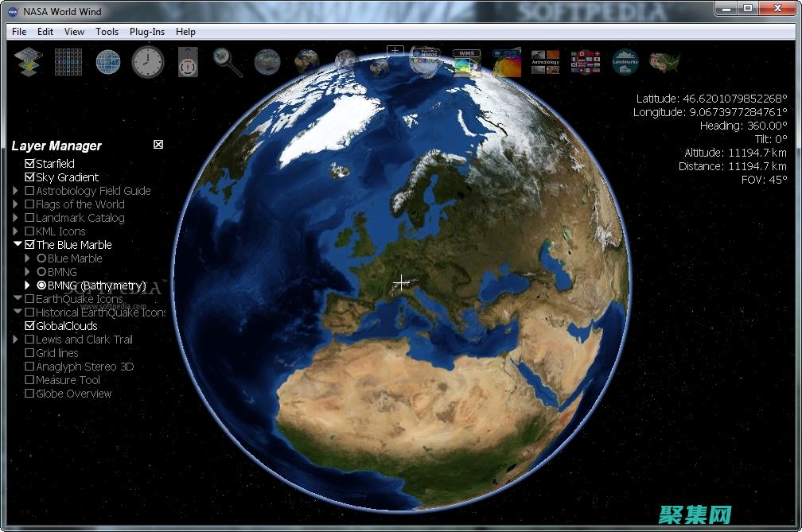Image resolution: width=802 pixels, height=532 pixels.
Task: Click the lat/long grid toolbar icon
Action: point(68,61)
